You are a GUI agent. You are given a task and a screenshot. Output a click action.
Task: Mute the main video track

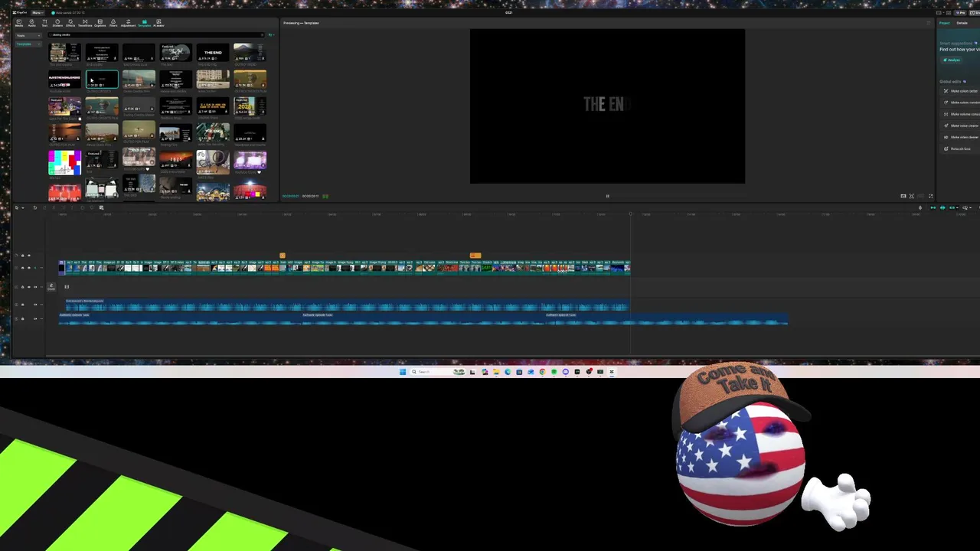(x=35, y=268)
